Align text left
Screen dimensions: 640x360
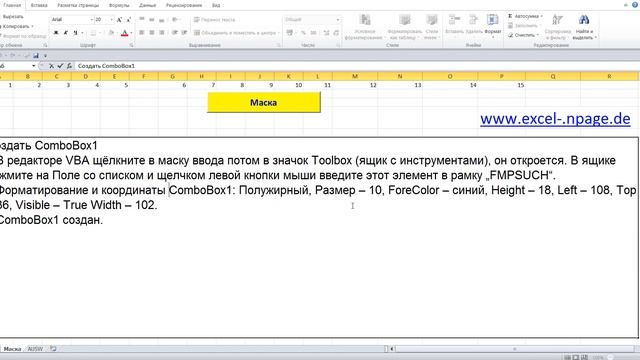coord(142,33)
